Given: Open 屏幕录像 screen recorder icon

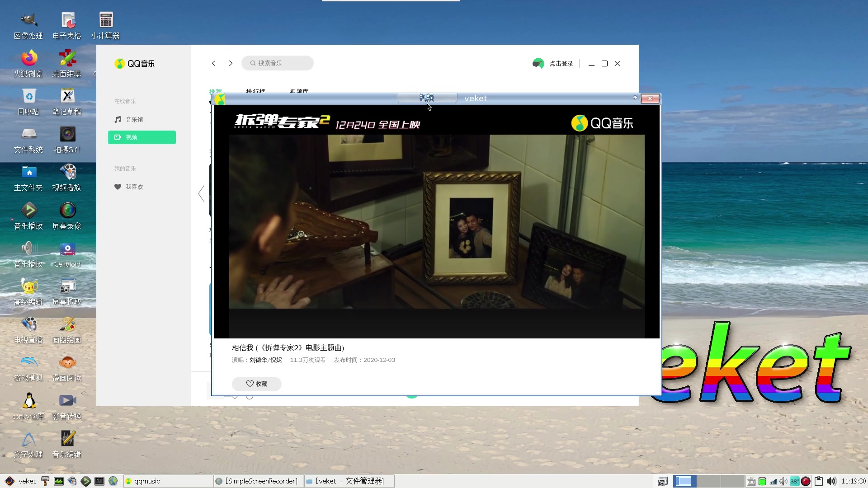Looking at the screenshot, I should coord(67,216).
